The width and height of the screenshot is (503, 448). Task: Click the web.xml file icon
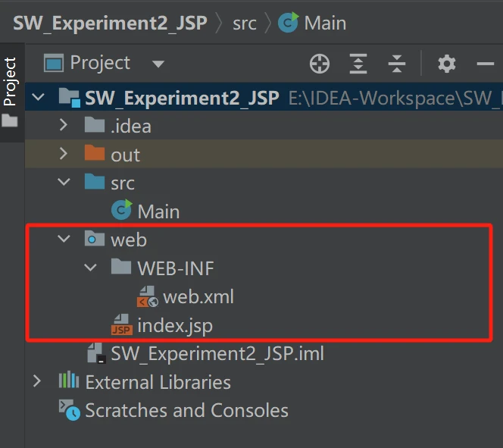tap(147, 296)
